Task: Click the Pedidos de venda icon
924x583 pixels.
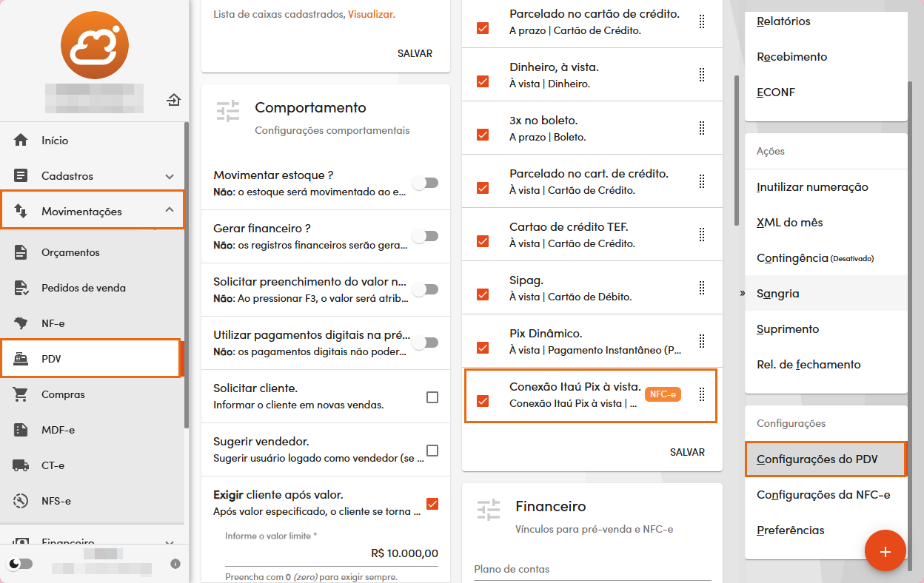Action: [21, 288]
